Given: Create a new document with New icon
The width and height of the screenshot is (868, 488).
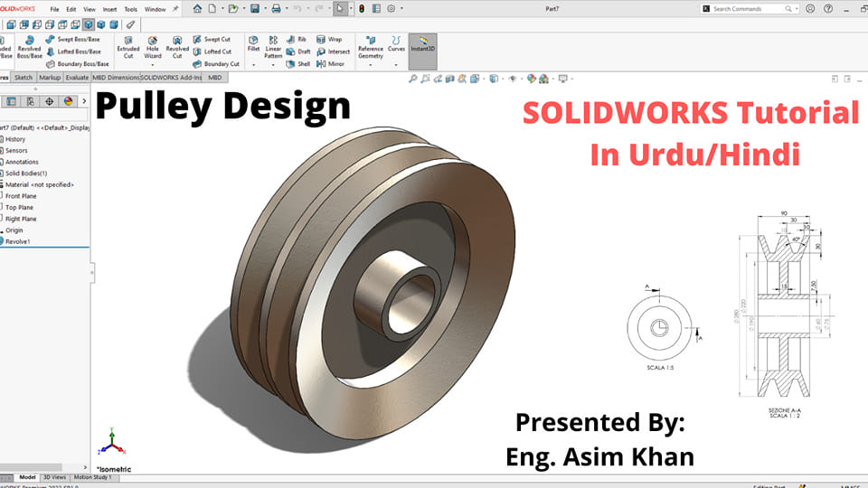Looking at the screenshot, I should click(x=212, y=9).
